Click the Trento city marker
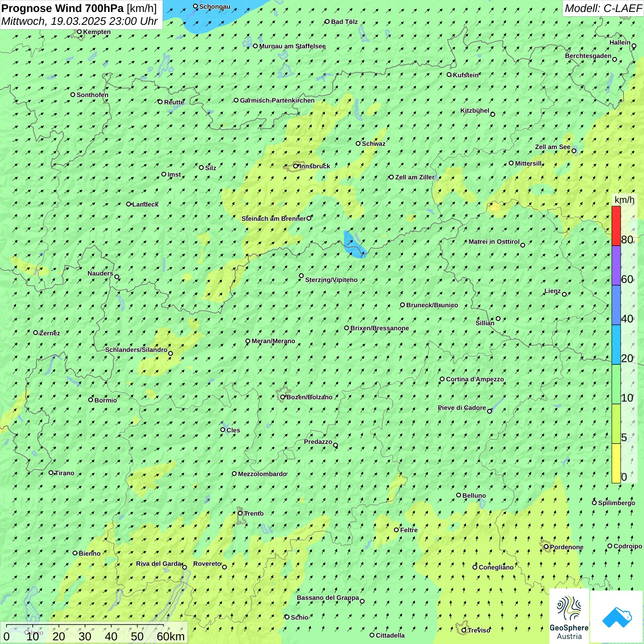Screen dimensions: 644x644 240,513
